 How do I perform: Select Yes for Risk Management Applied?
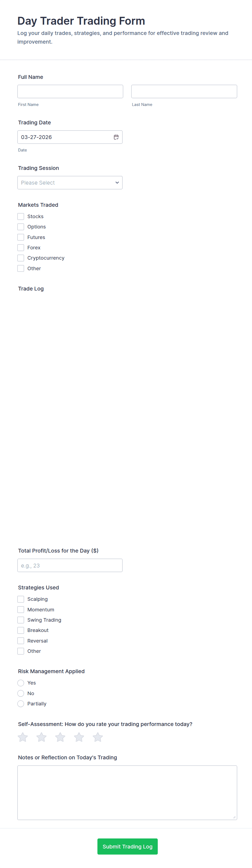click(x=21, y=683)
